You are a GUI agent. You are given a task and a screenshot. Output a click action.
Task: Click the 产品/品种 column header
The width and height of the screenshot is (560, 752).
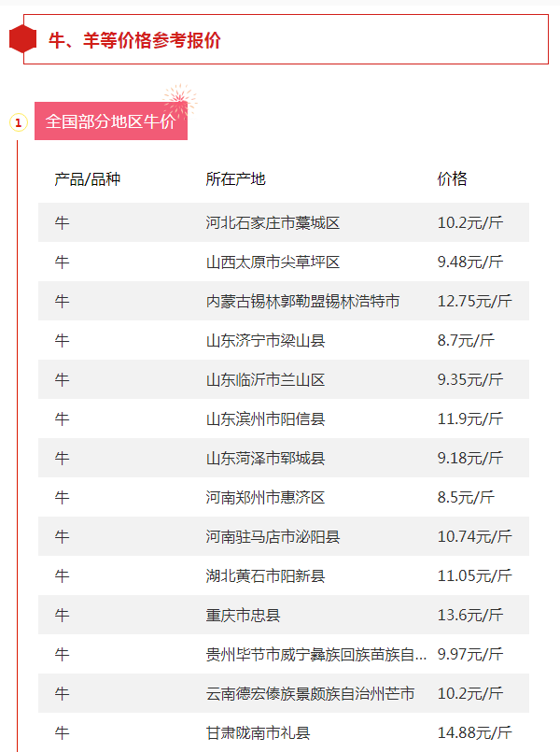[87, 179]
